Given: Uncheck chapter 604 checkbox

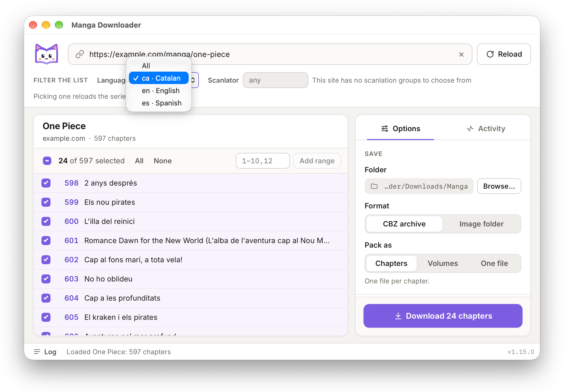Looking at the screenshot, I should (46, 298).
